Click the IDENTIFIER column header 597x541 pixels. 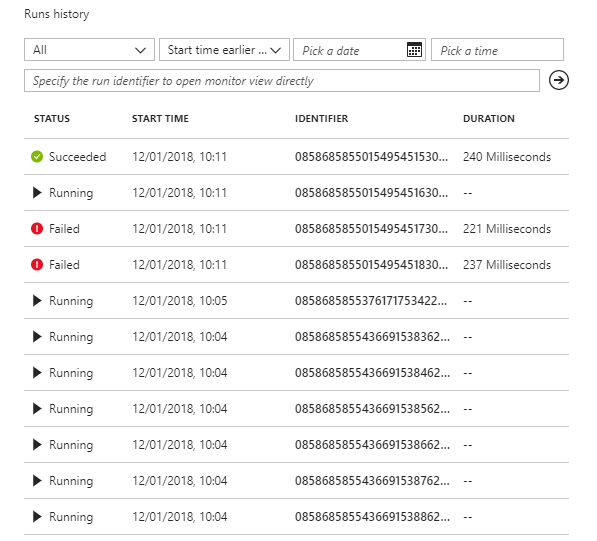pos(321,118)
